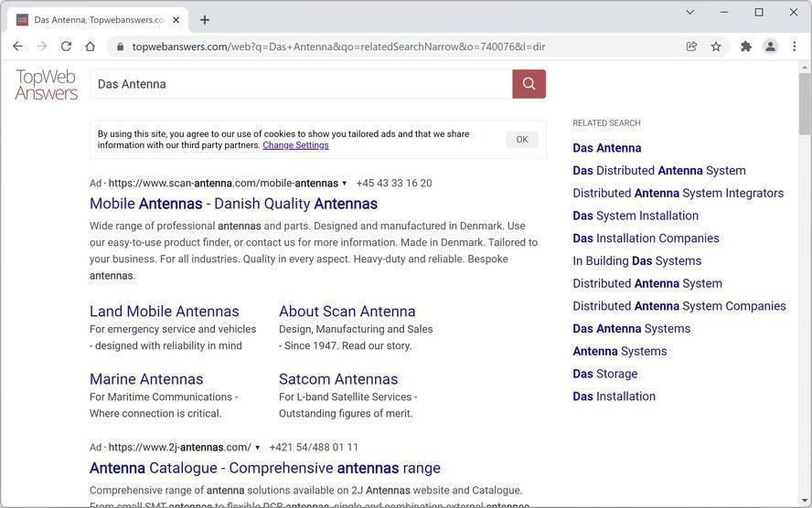812x508 pixels.
Task: Select related search In Building Das Systems
Action: (637, 261)
